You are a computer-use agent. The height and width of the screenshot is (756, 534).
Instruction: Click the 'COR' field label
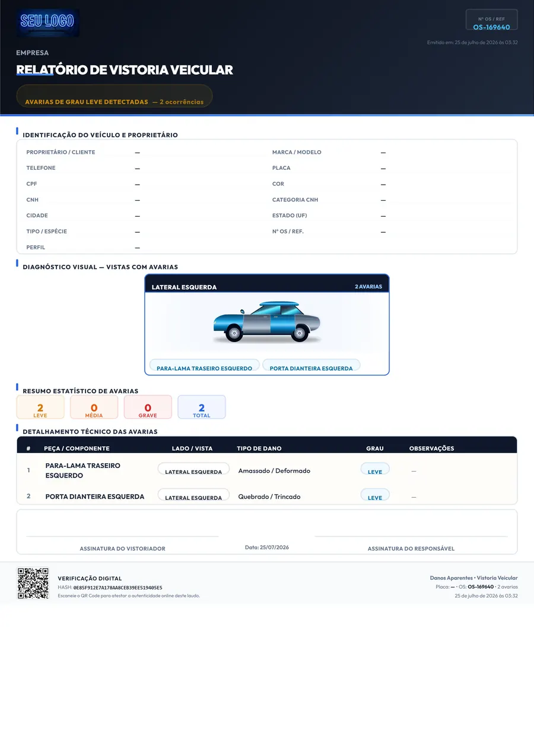coord(278,184)
